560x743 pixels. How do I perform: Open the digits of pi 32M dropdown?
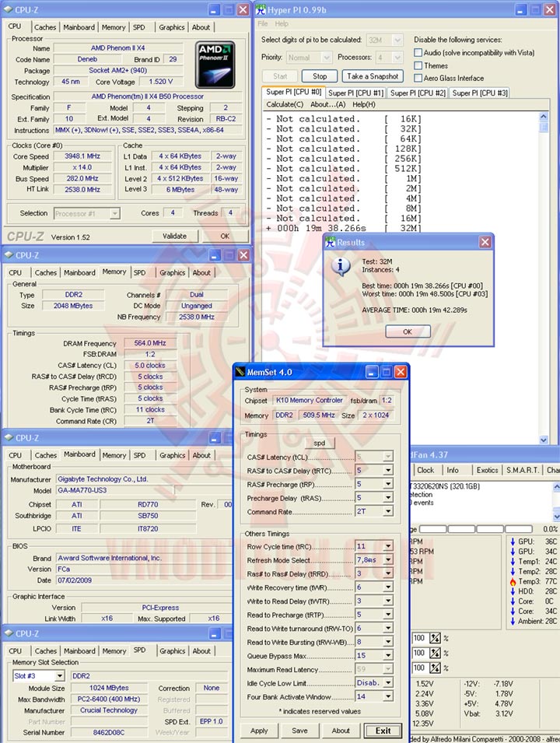click(397, 40)
